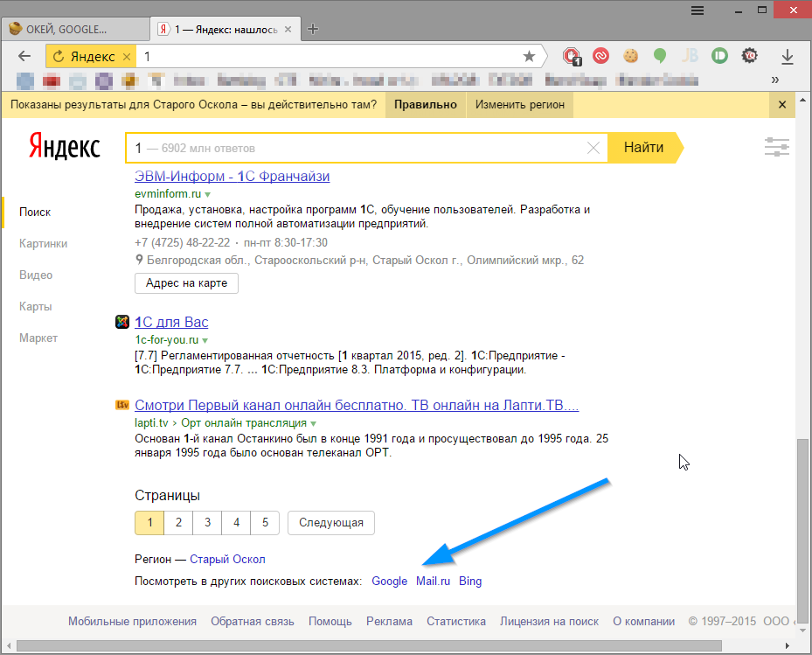
Task: Open Реклама footer link
Action: pos(390,621)
